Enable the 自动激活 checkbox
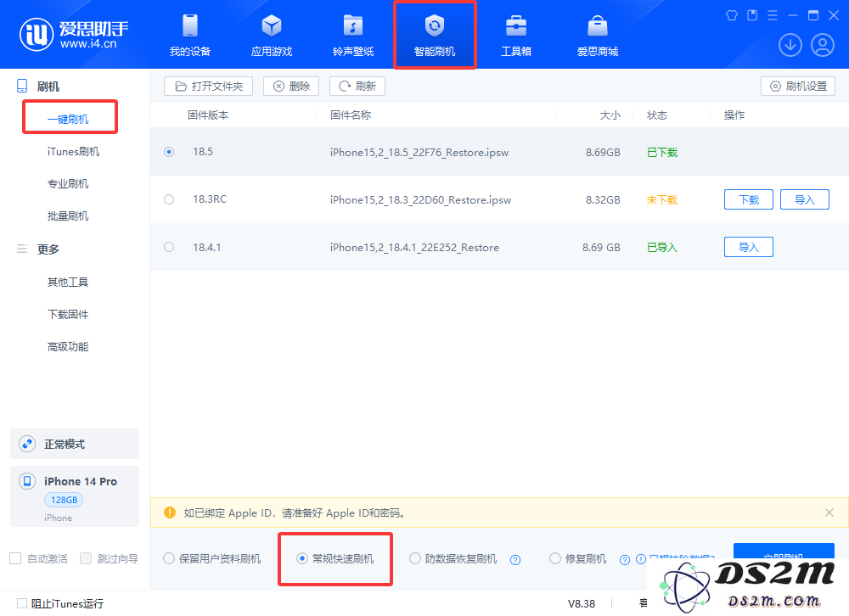 15,558
